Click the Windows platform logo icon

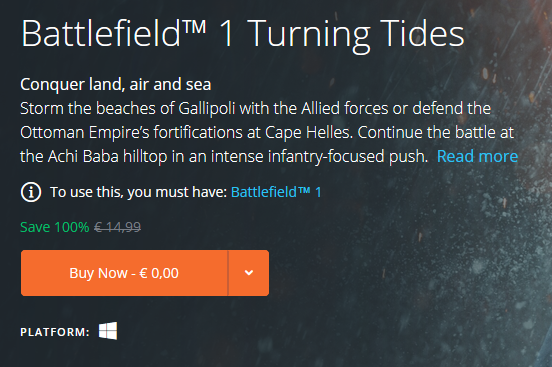(108, 331)
